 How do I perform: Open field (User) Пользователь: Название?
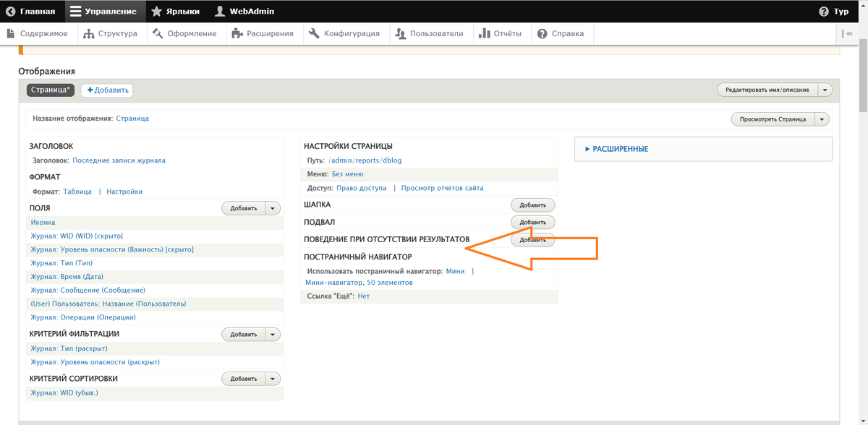(x=108, y=304)
